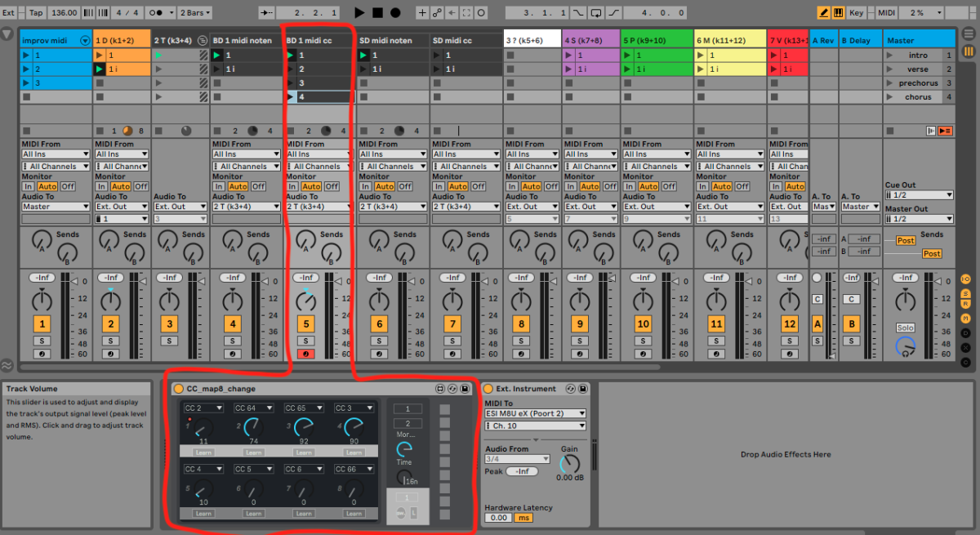The image size is (980, 535).
Task: Click Ext sync button
Action: coord(9,13)
